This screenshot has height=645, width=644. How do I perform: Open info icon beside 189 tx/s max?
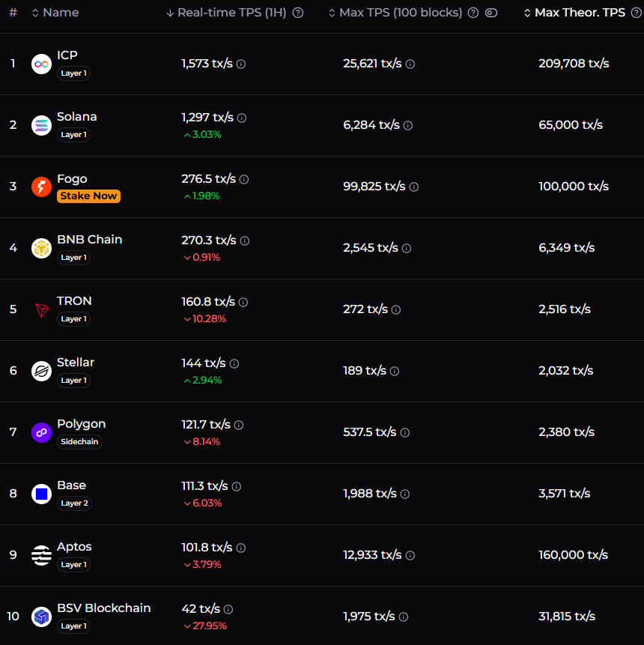pos(395,372)
